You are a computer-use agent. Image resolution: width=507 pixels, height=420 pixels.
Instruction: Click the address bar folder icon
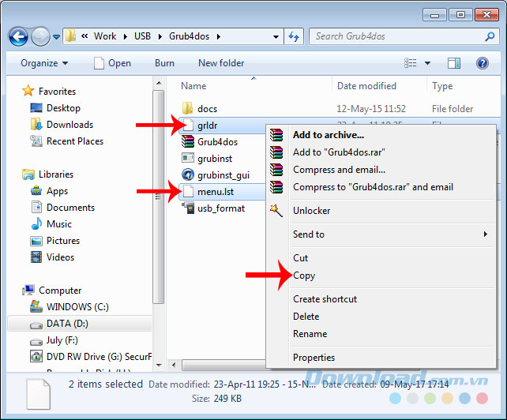coord(70,36)
